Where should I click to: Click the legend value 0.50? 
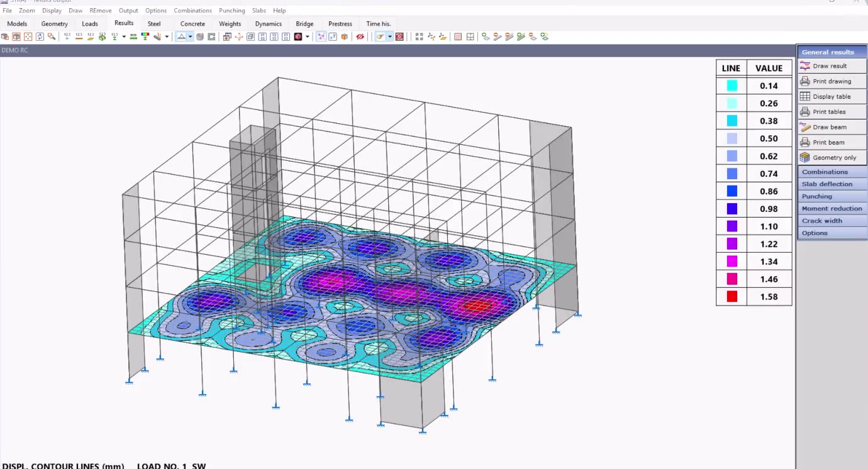769,138
